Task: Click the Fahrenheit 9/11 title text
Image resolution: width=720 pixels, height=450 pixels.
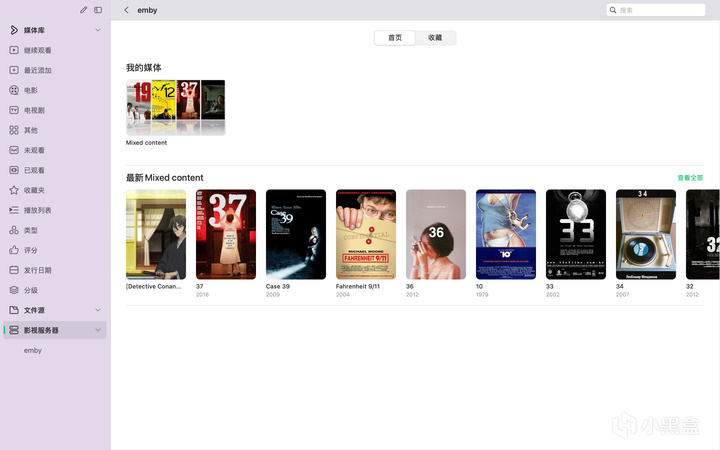Action: point(358,286)
